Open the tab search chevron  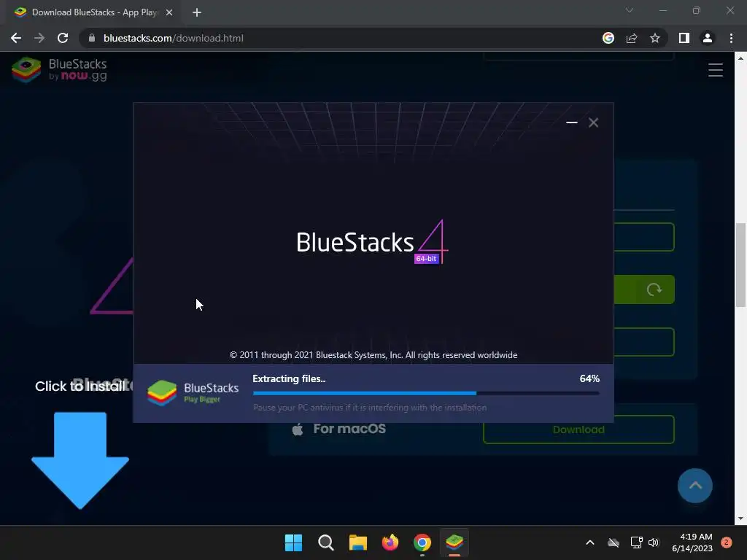[x=630, y=10]
